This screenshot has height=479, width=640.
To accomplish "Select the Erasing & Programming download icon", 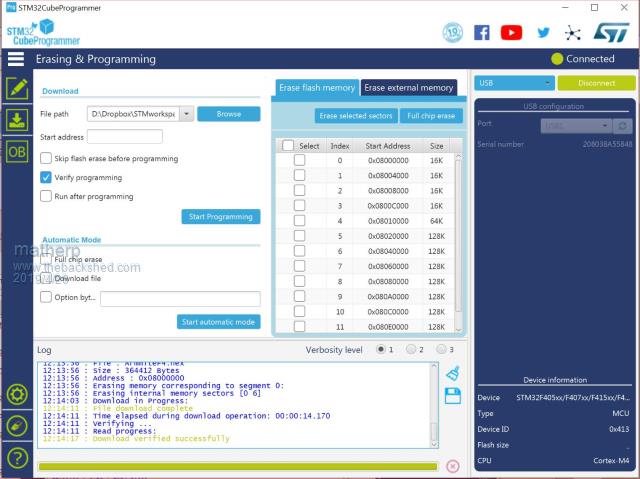I will point(17,120).
